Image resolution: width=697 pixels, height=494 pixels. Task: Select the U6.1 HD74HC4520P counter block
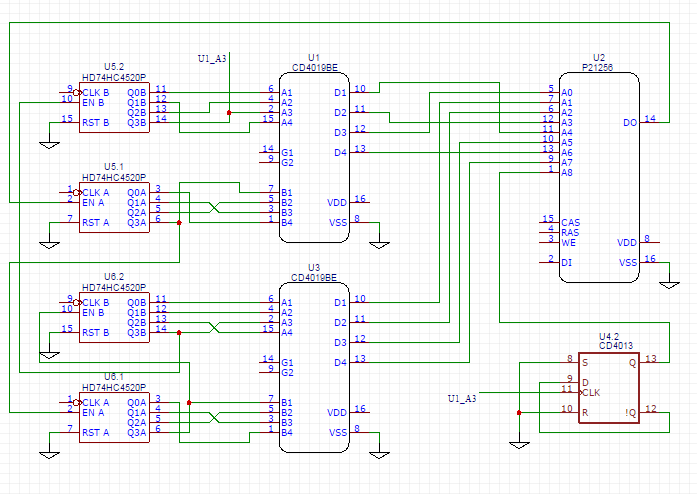coord(114,416)
